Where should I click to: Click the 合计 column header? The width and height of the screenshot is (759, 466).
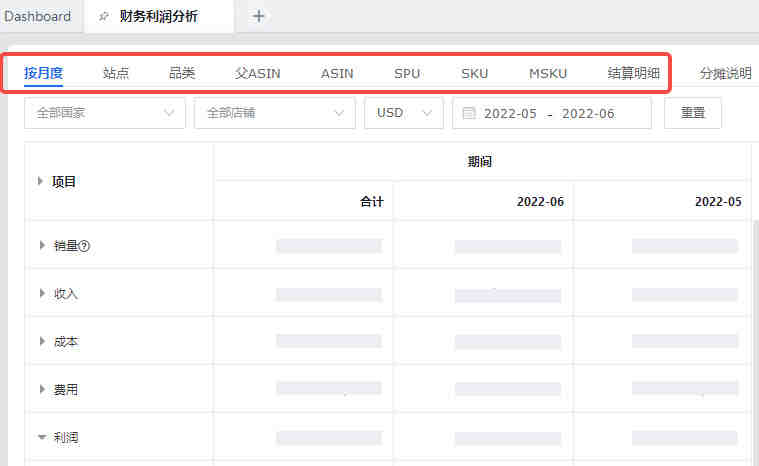pyautogui.click(x=372, y=202)
